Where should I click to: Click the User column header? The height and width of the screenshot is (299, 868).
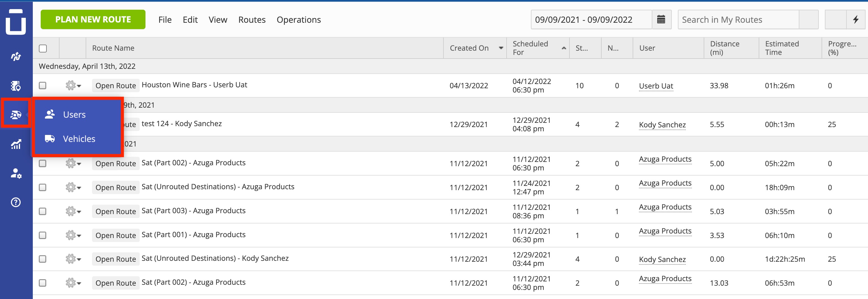click(668, 48)
